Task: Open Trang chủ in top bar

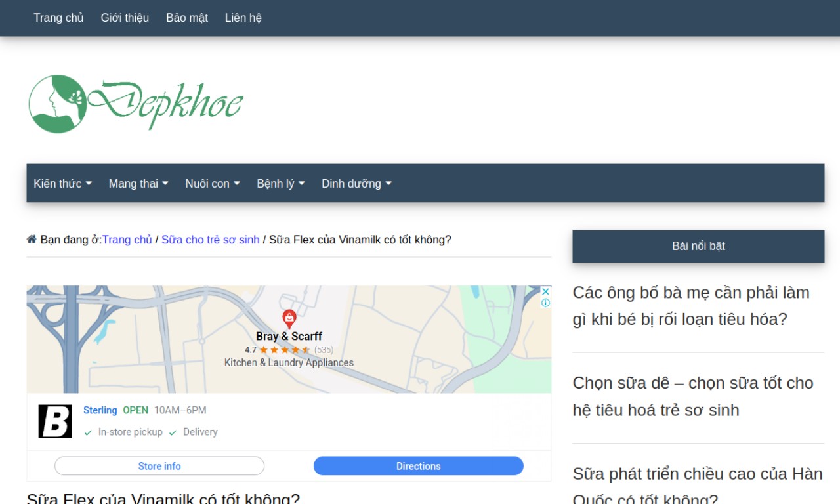Action: coord(58,18)
